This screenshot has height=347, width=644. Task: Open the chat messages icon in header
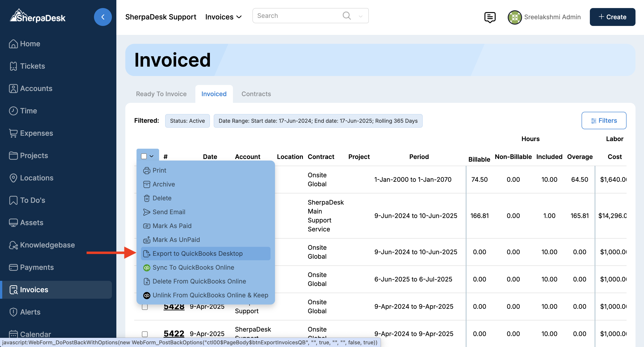490,17
